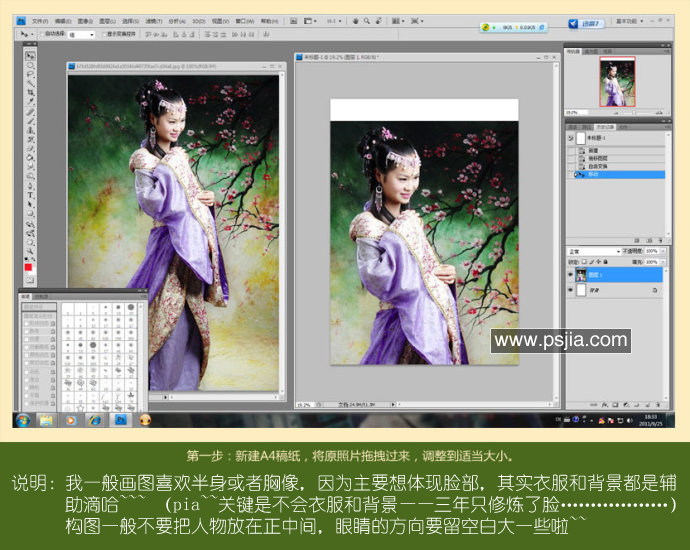
Task: Click add layer style fx button
Action: tap(605, 404)
